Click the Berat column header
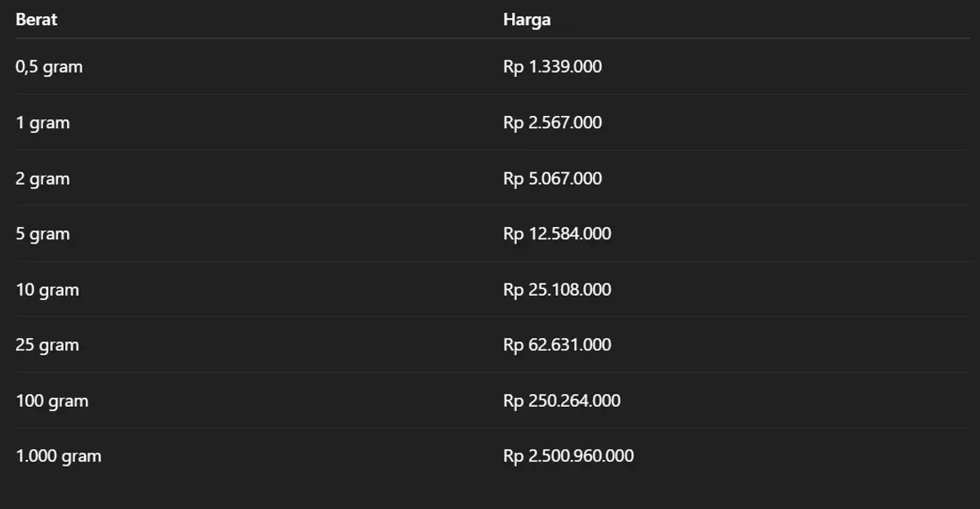980x509 pixels. [x=37, y=20]
